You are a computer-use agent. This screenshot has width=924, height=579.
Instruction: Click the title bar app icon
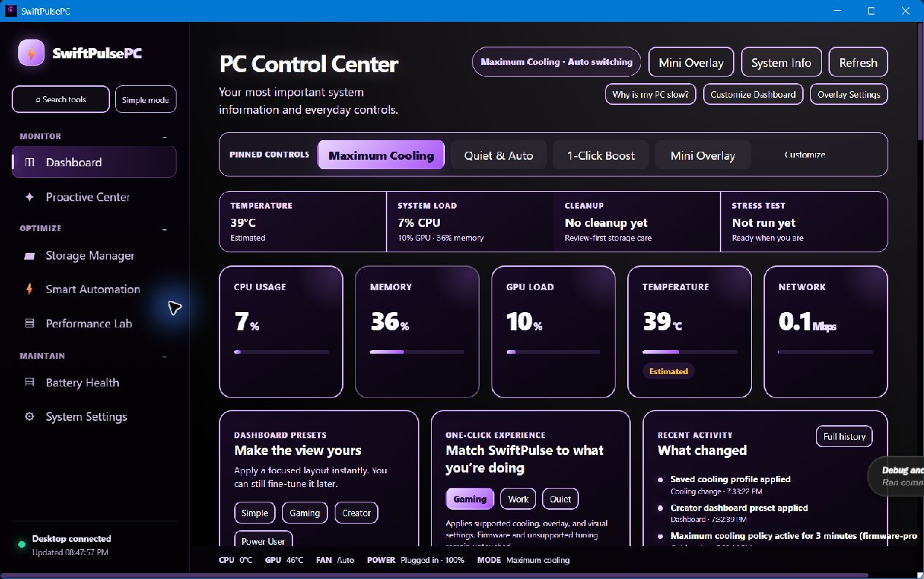pyautogui.click(x=10, y=11)
